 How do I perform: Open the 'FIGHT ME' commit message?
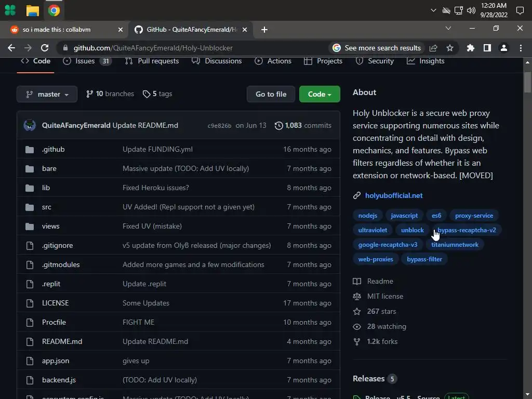coord(138,322)
